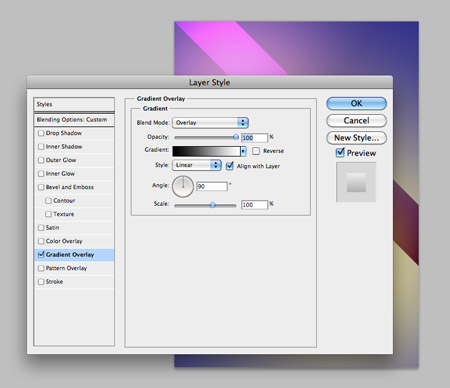Enable the Drop Shadow checkbox
The width and height of the screenshot is (450, 388).
(x=41, y=133)
